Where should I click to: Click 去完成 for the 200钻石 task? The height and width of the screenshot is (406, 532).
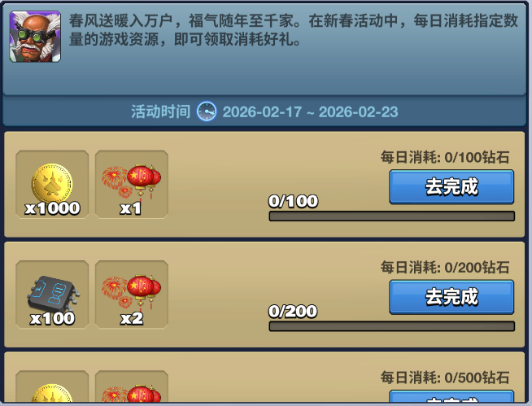[x=451, y=297]
